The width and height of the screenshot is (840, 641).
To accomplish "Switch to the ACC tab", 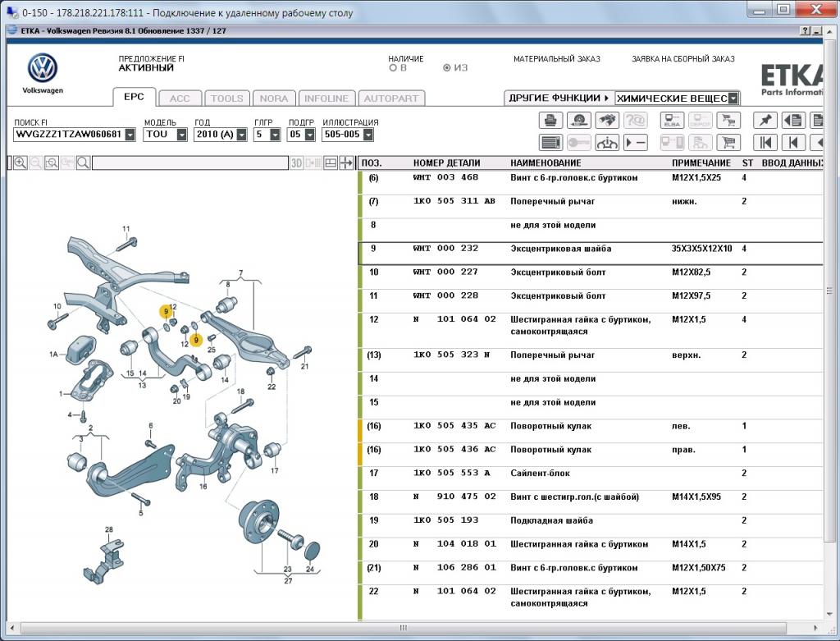I will coord(180,98).
